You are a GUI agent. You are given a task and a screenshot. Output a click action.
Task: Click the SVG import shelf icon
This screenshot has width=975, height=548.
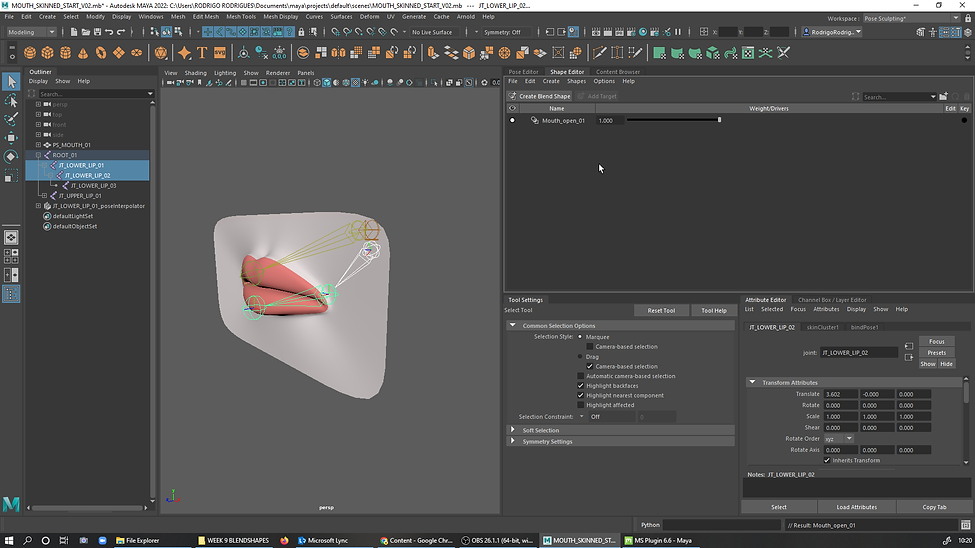(x=220, y=53)
